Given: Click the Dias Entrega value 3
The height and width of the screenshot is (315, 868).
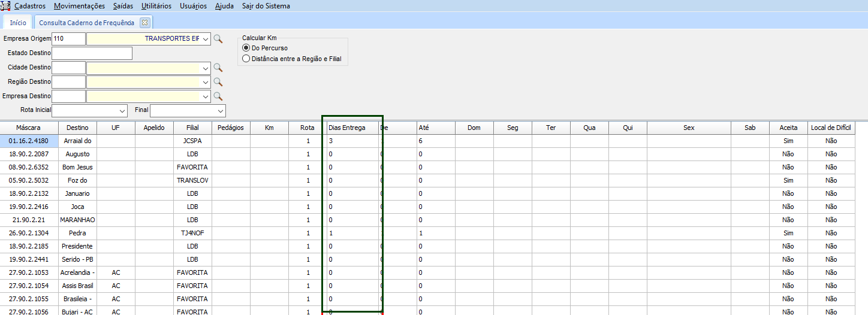Looking at the screenshot, I should (x=352, y=141).
